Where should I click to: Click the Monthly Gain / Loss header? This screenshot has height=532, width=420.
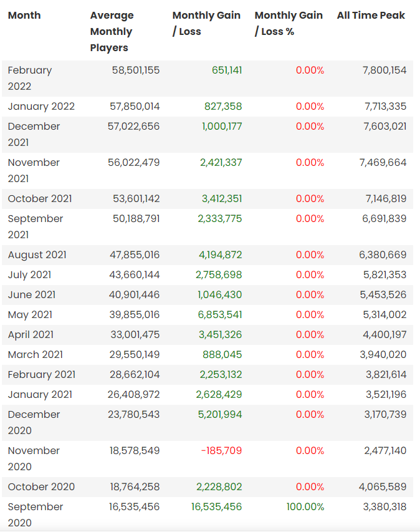206,23
